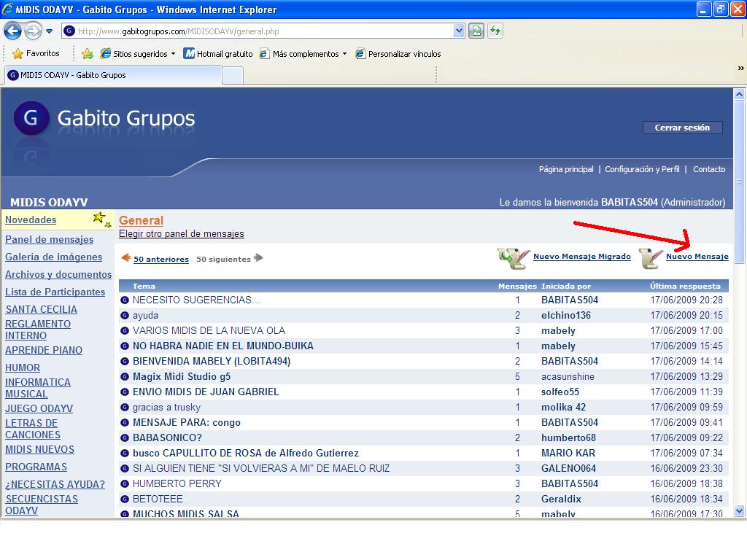Open the address bar dropdown arrow
747x560 pixels.
coord(459,31)
